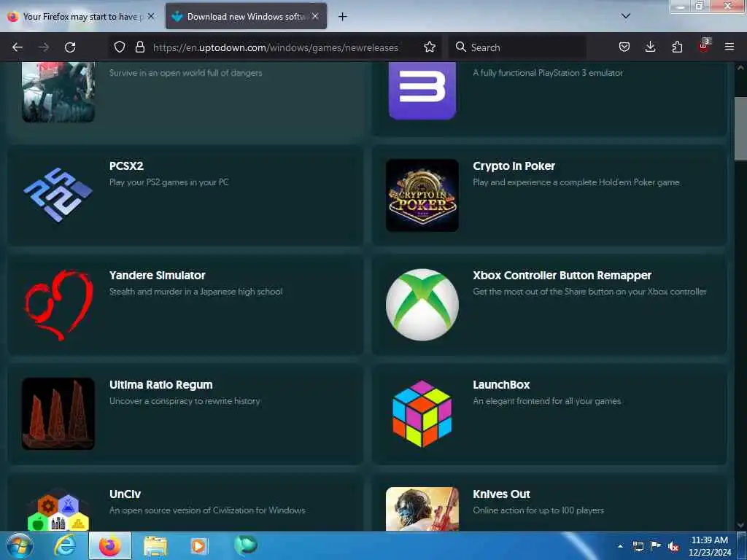Open the Knives Out title link

tap(501, 494)
